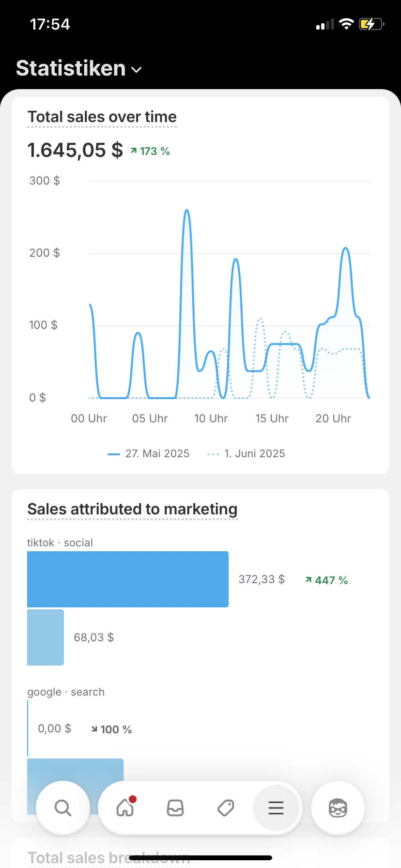Tap the tiktok social dark blue bar

click(x=128, y=579)
